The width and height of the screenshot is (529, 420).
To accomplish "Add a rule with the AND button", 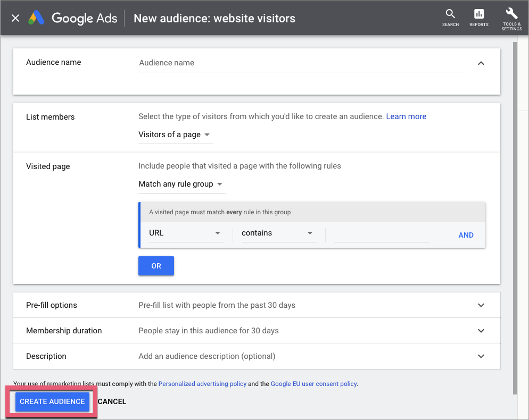I will click(x=466, y=235).
